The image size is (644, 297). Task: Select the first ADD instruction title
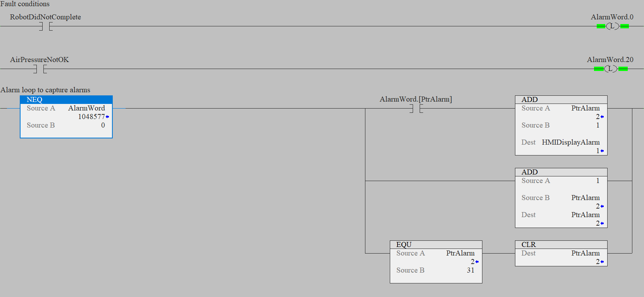click(x=529, y=100)
